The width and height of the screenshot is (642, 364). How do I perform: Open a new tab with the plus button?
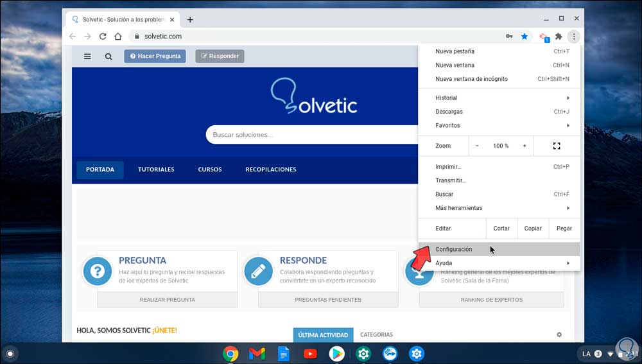coord(190,20)
